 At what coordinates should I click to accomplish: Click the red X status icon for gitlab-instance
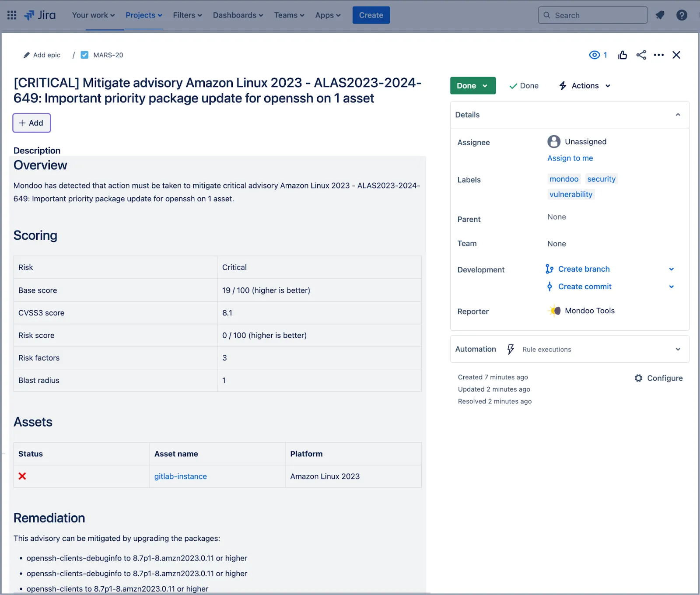(22, 476)
